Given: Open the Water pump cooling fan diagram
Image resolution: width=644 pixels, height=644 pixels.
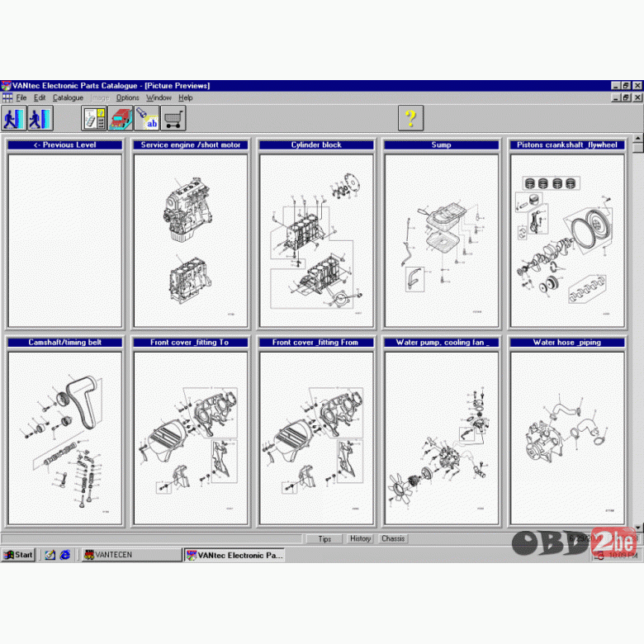Looking at the screenshot, I should (442, 438).
